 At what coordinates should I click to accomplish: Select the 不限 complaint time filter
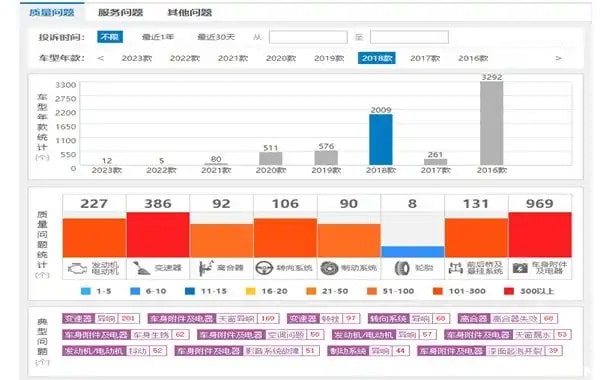[110, 37]
